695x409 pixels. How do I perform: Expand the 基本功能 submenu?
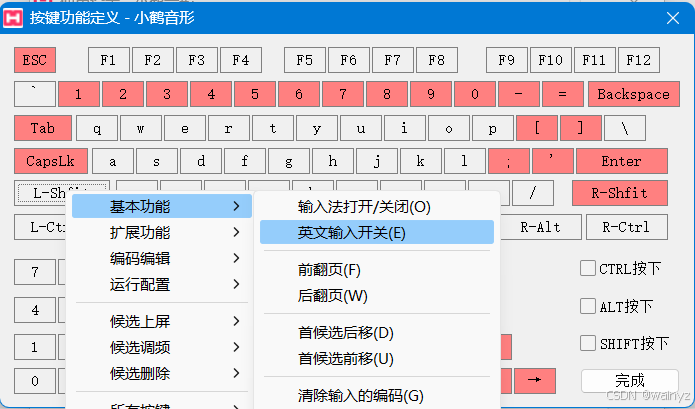(162, 206)
